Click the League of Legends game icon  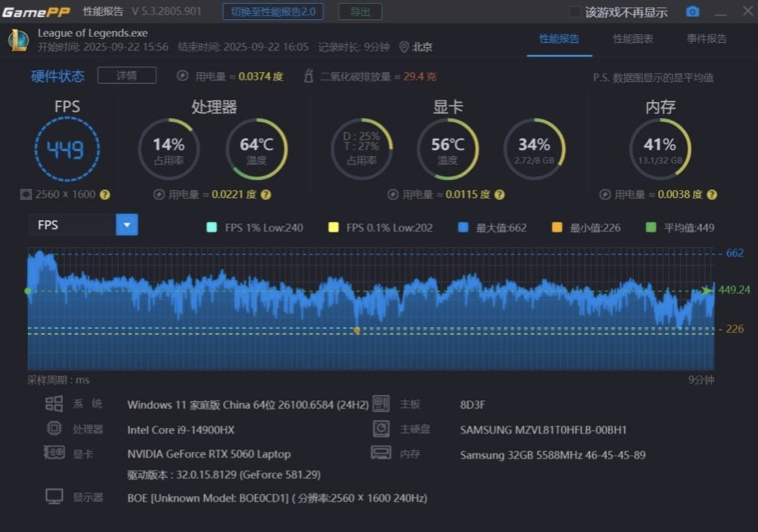point(19,40)
